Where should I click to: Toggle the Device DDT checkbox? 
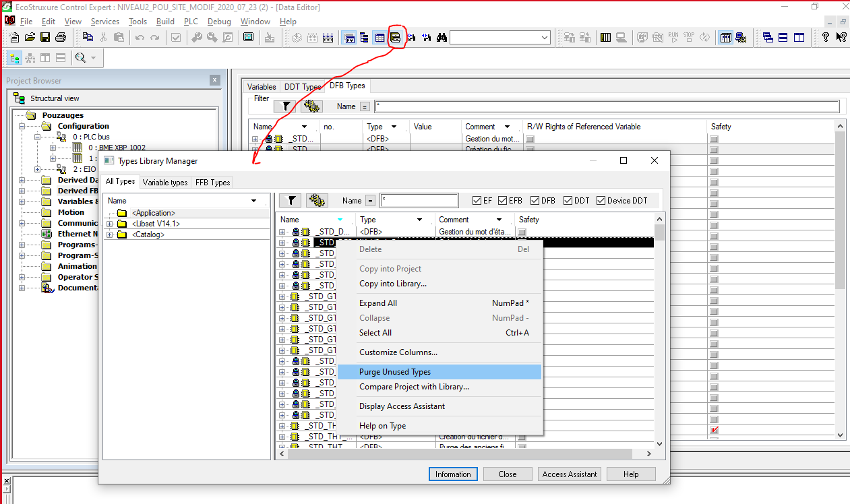pos(601,200)
